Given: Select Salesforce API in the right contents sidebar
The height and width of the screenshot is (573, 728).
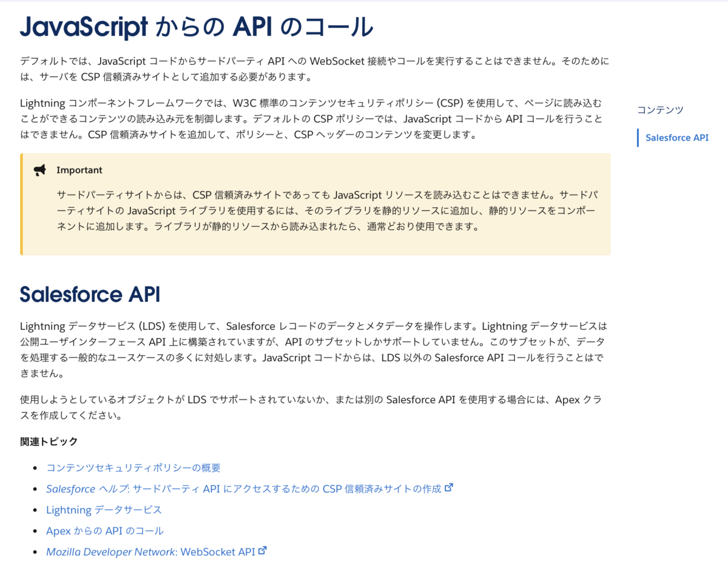Looking at the screenshot, I should 676,138.
